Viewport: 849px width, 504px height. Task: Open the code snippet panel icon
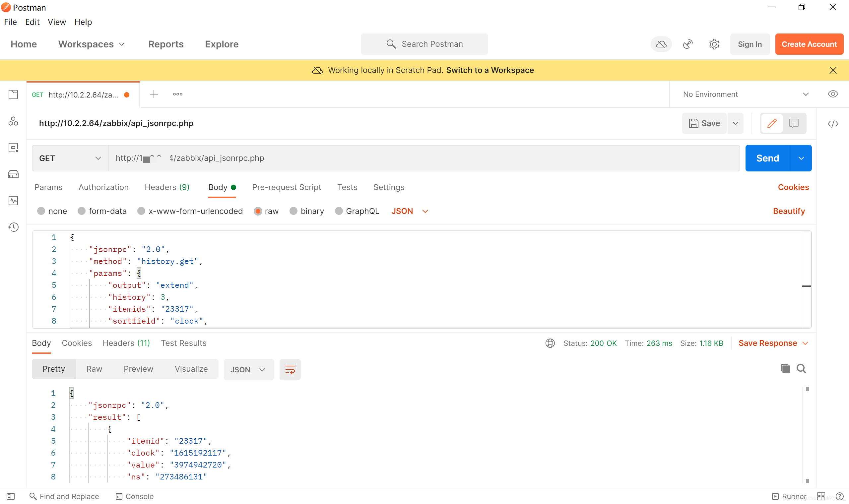point(833,124)
